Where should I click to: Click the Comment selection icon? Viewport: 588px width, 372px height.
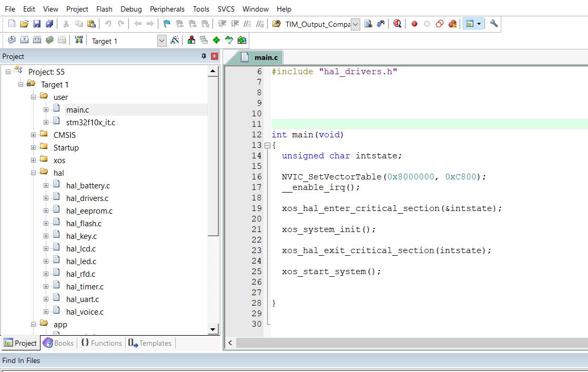pyautogui.click(x=247, y=24)
